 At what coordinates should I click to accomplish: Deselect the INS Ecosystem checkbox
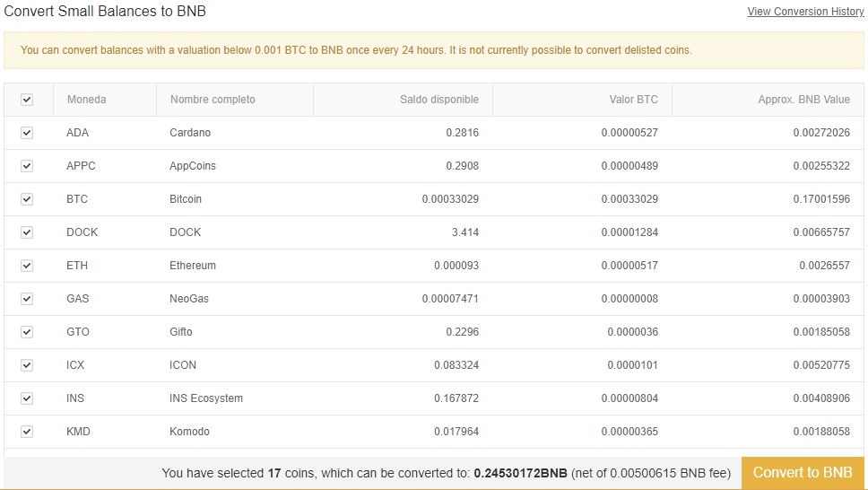27,398
